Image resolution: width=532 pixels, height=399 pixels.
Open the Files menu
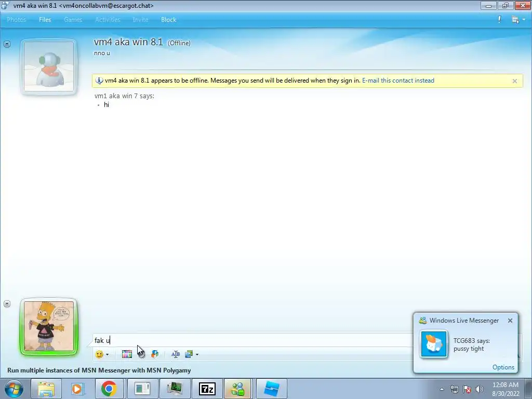pyautogui.click(x=45, y=20)
